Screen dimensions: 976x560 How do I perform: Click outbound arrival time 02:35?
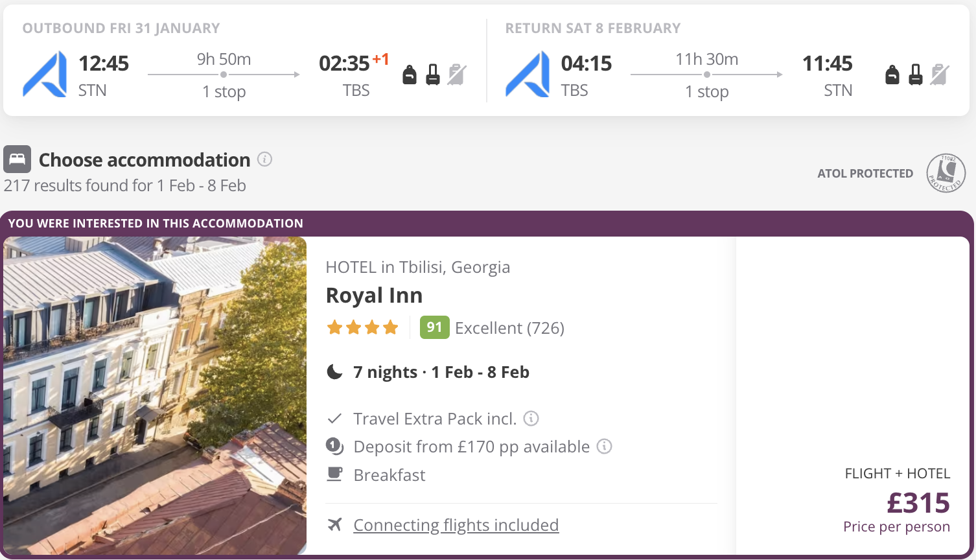click(x=344, y=64)
